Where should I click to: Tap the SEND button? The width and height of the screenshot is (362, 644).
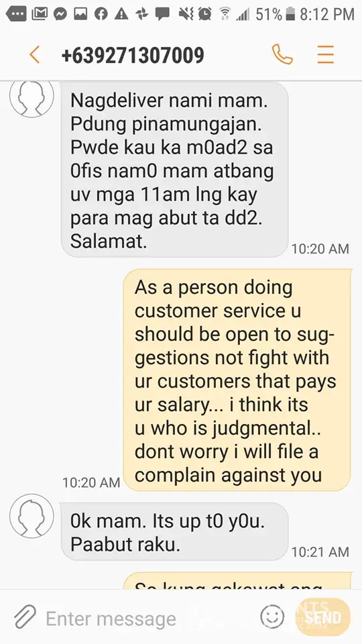pyautogui.click(x=323, y=617)
